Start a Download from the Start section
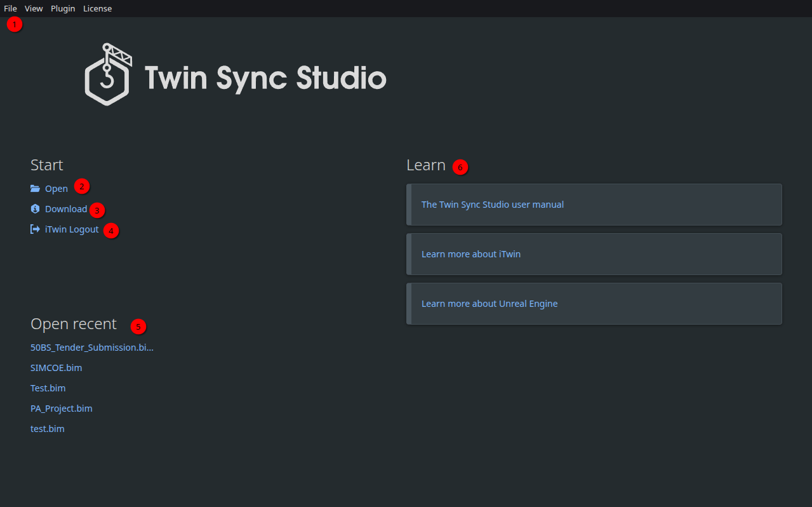Screen dimensions: 812x507 [x=65, y=208]
